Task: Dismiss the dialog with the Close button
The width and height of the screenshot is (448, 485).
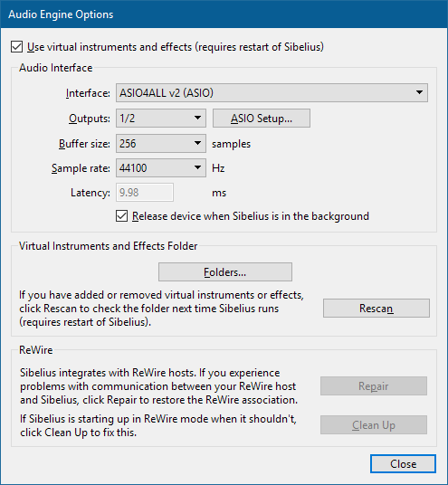Action: [403, 464]
